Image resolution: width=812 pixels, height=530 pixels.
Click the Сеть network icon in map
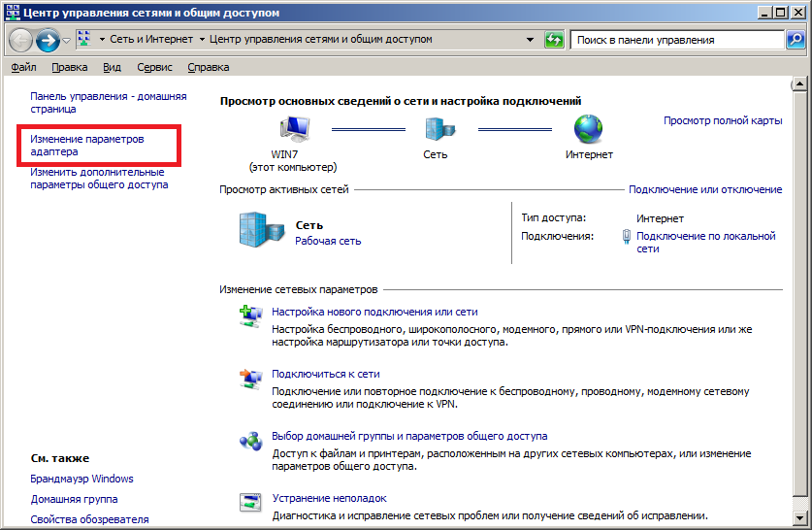435,129
